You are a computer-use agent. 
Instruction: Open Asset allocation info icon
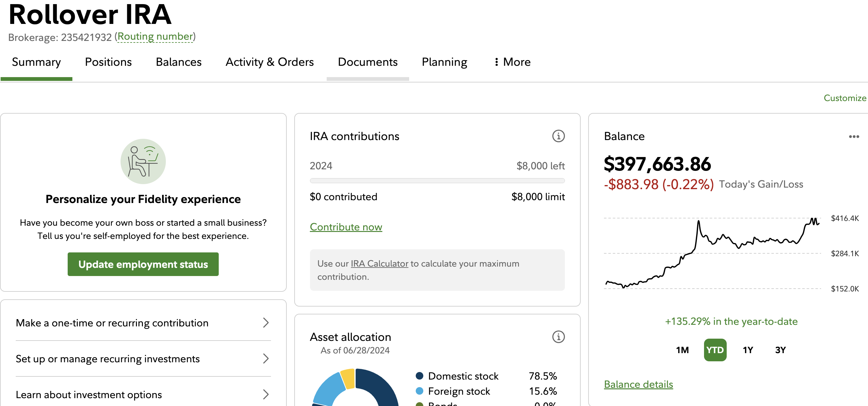558,336
